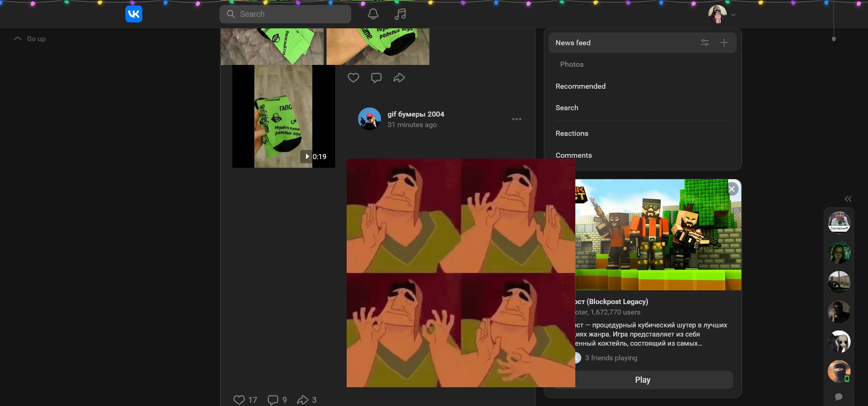Open the profile avatar menu
This screenshot has width=868, height=406.
(722, 14)
